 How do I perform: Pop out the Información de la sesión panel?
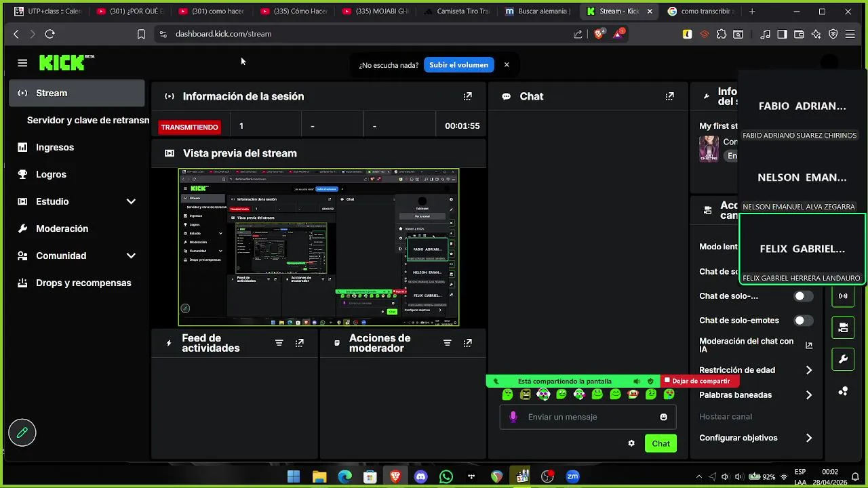[x=467, y=96]
